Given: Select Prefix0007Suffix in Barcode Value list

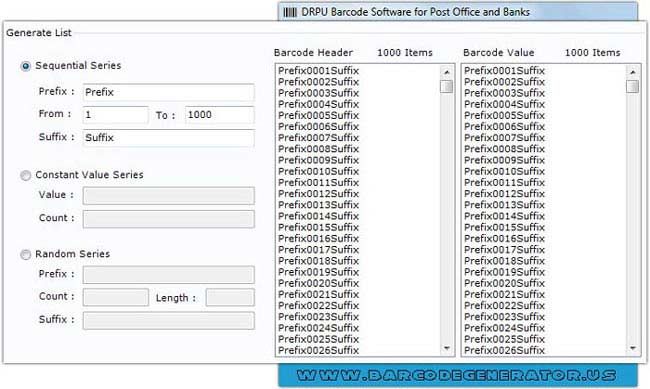Looking at the screenshot, I should point(504,138).
